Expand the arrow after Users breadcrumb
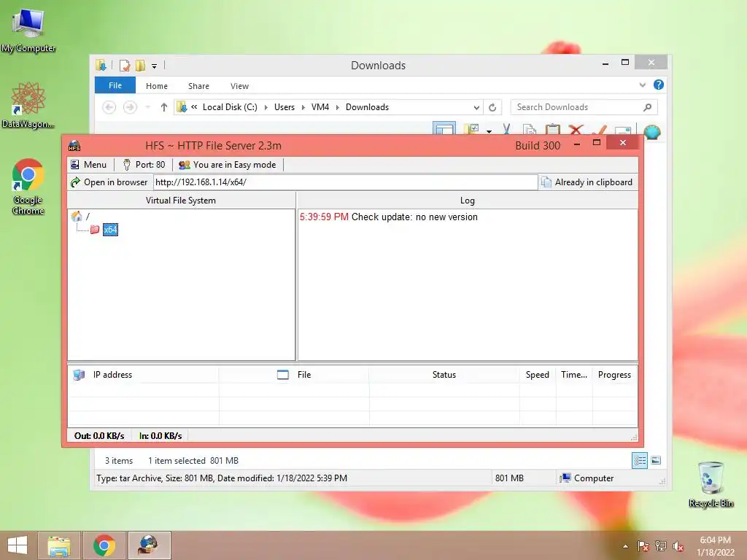This screenshot has width=747, height=560. coord(303,108)
